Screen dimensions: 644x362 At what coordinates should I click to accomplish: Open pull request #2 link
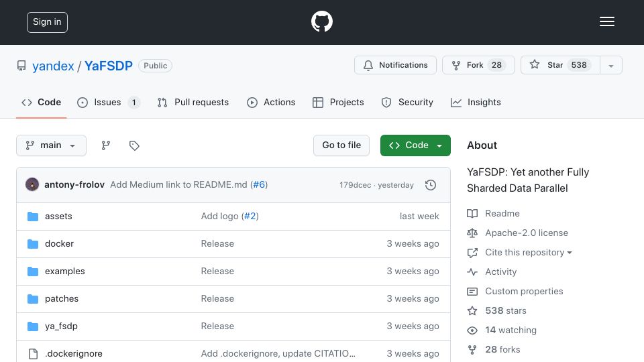250,217
